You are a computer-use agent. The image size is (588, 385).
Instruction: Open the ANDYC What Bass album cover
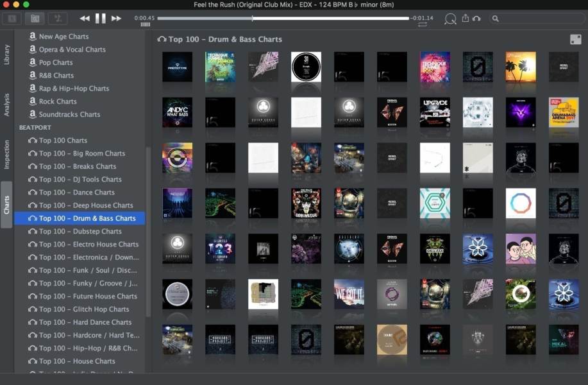(178, 112)
